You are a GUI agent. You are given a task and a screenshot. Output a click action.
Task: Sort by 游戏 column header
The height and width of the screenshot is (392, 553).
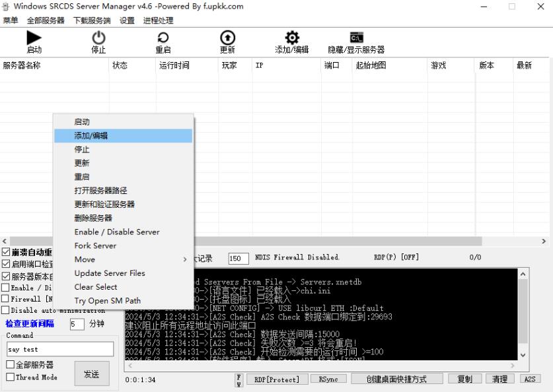click(x=451, y=65)
